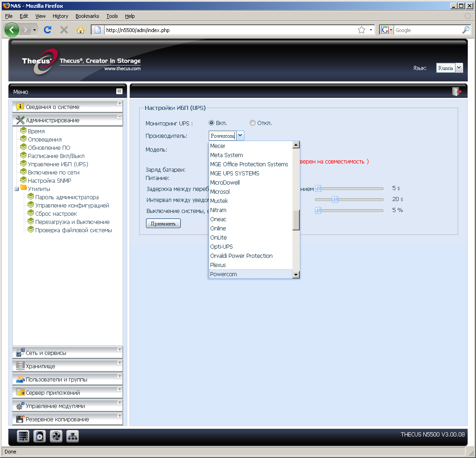Bookmark this page with the star icon
This screenshot has width=476, height=458.
pos(361,30)
